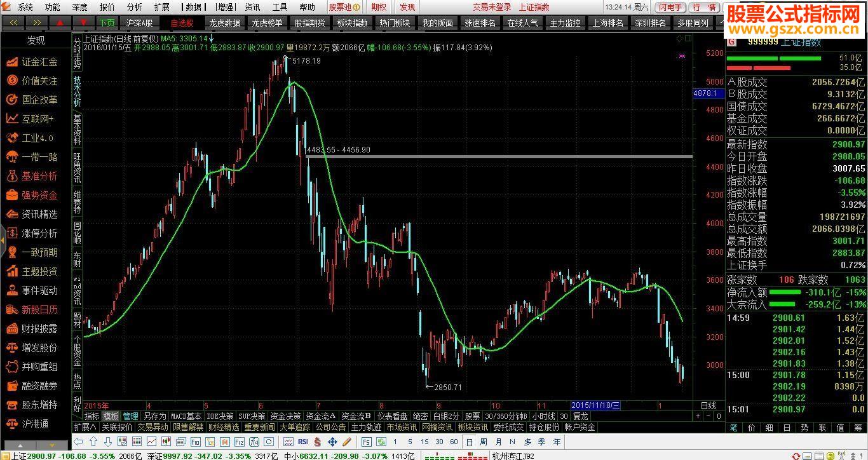The image size is (868, 460).
Task: Open 重要新闻 in the bottom bar
Action: click(259, 428)
